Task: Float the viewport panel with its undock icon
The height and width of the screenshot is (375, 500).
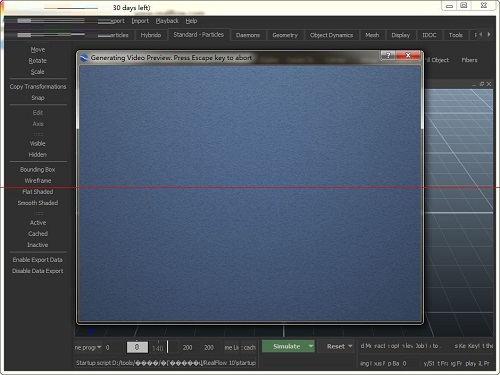Action: pos(481,84)
